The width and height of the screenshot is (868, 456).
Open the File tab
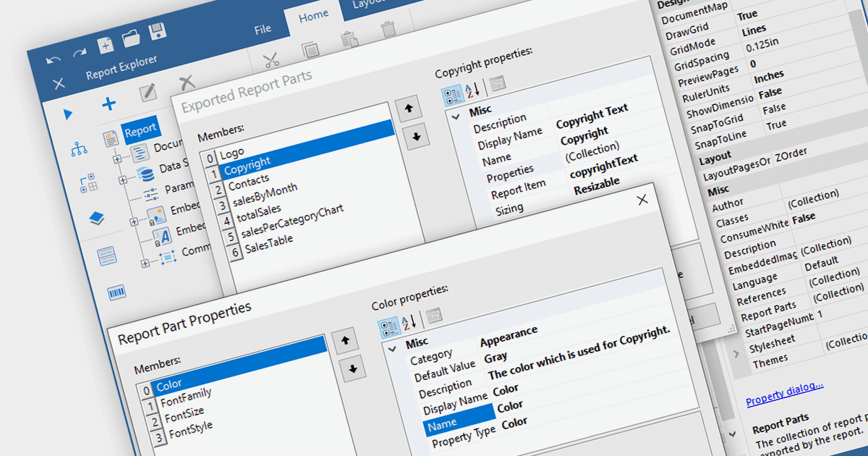pyautogui.click(x=263, y=29)
